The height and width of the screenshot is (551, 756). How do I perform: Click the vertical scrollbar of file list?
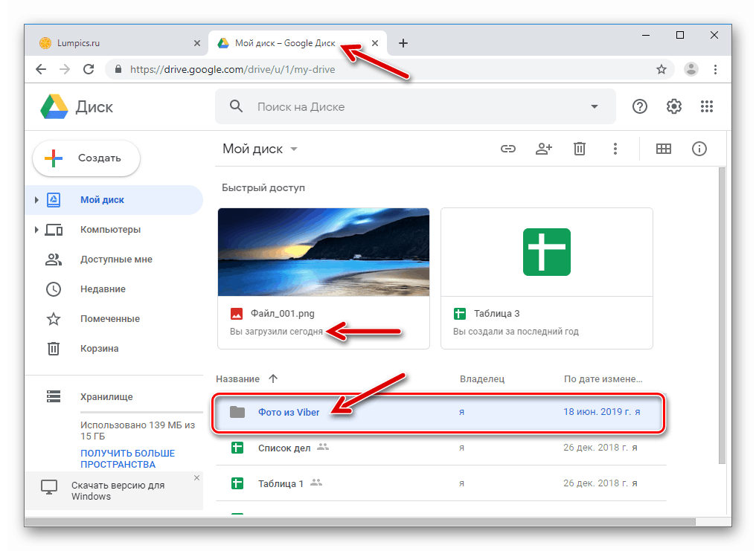[x=722, y=315]
